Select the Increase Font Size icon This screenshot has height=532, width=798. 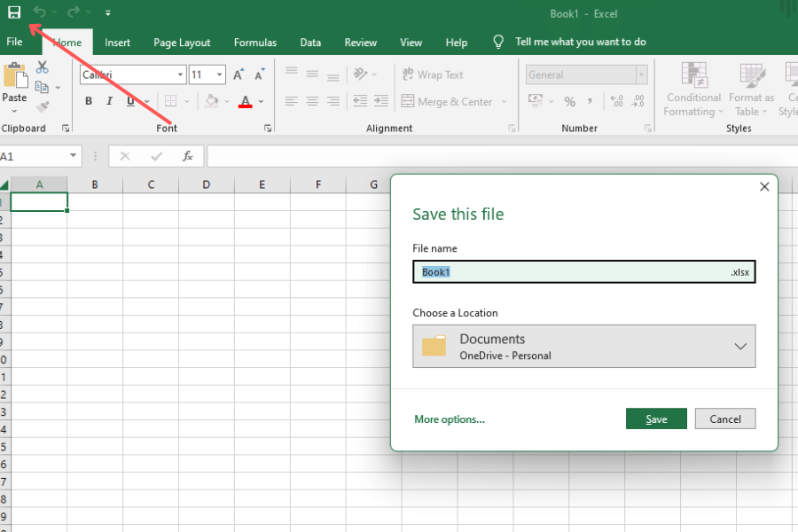pyautogui.click(x=237, y=74)
